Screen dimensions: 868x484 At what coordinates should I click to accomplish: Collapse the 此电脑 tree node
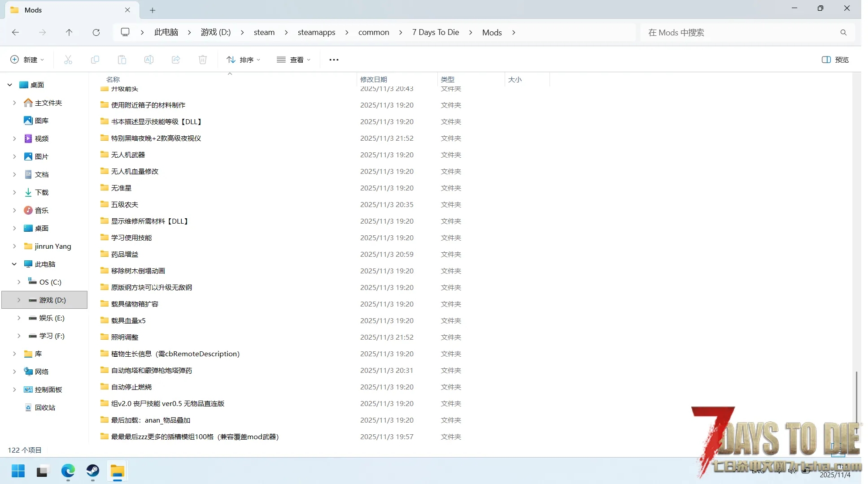(x=14, y=264)
